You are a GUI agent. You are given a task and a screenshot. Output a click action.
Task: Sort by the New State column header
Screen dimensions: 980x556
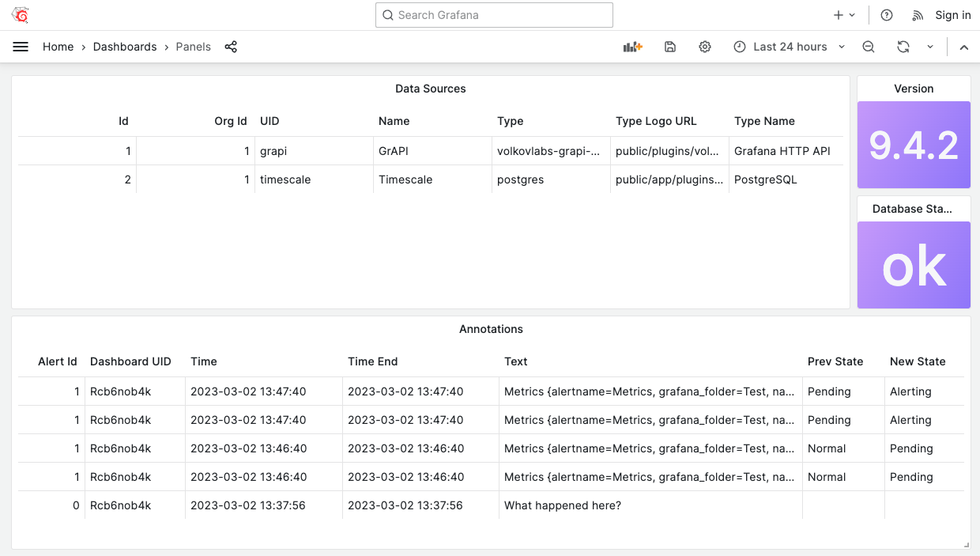918,361
